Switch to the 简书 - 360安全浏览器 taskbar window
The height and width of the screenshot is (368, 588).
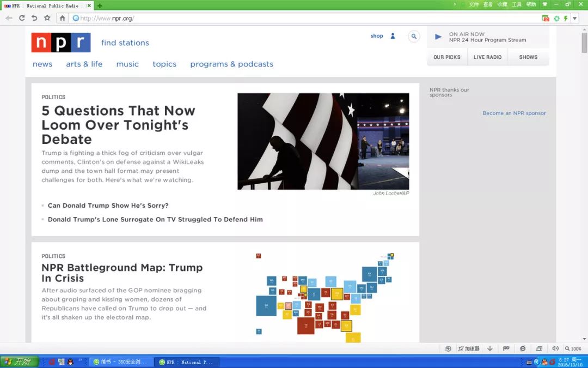tap(121, 362)
